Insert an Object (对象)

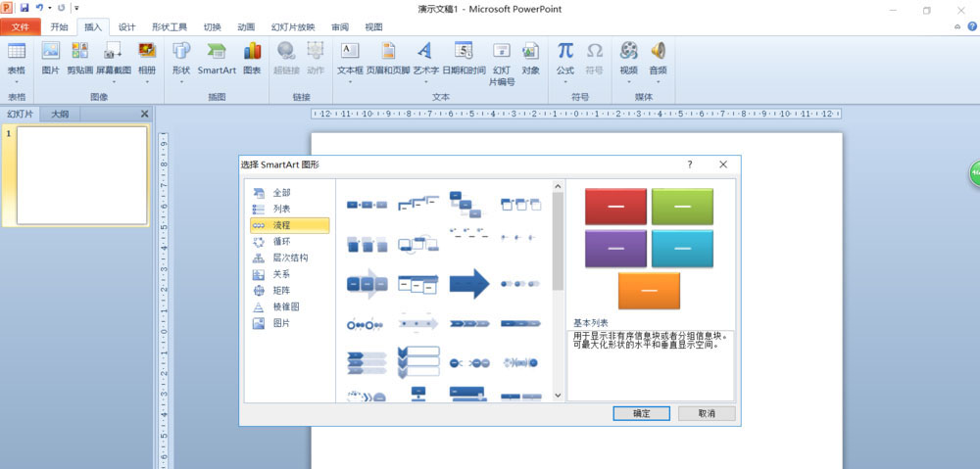click(530, 51)
